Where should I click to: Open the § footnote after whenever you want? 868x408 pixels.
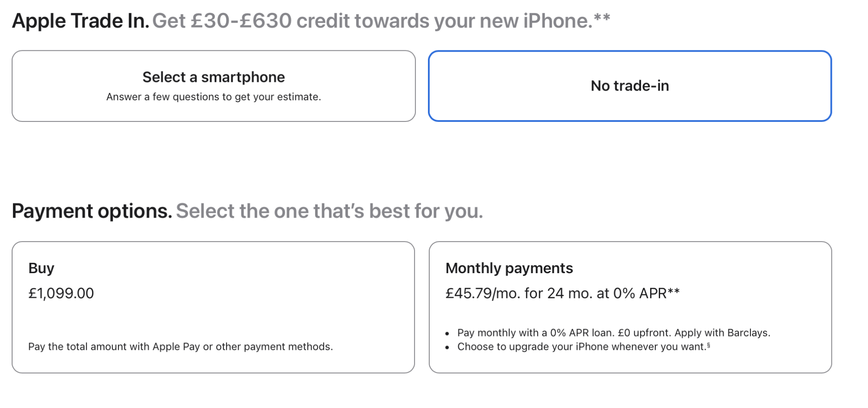pos(709,345)
